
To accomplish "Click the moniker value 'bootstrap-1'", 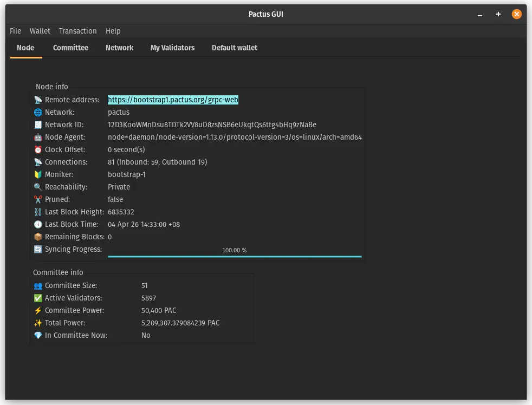I will (x=127, y=175).
